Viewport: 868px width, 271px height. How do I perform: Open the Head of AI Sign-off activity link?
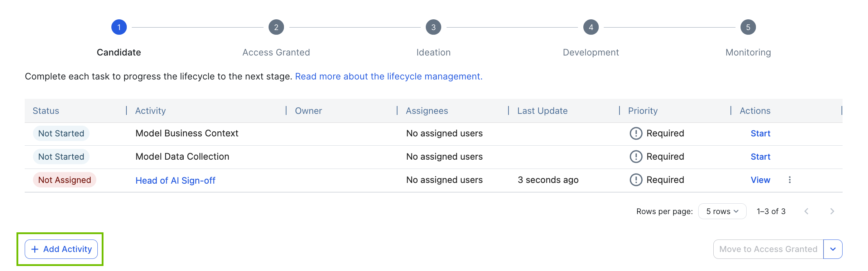click(175, 180)
